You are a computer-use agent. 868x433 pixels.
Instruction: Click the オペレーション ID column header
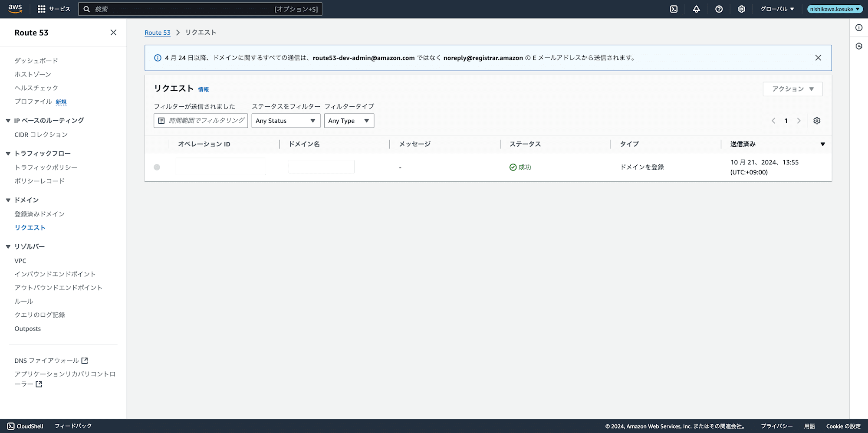[x=204, y=144]
